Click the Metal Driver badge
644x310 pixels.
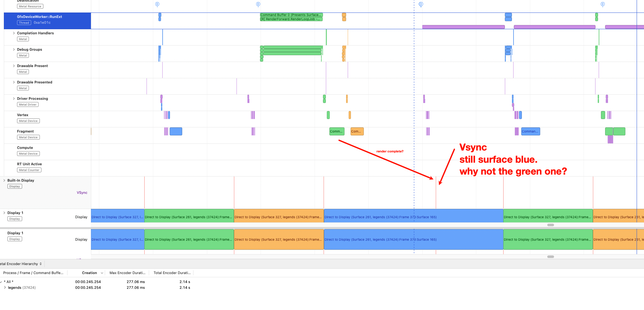tap(28, 105)
